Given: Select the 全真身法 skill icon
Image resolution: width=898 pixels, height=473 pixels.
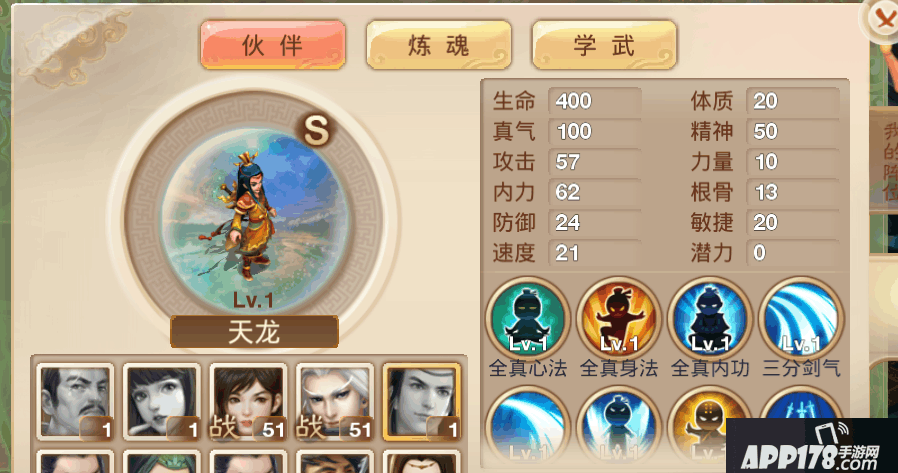Looking at the screenshot, I should point(619,320).
